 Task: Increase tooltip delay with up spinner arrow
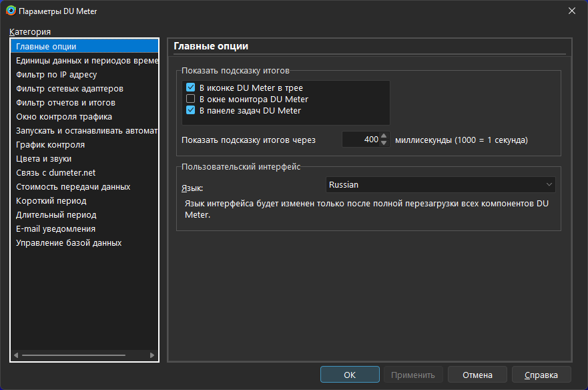(x=384, y=136)
